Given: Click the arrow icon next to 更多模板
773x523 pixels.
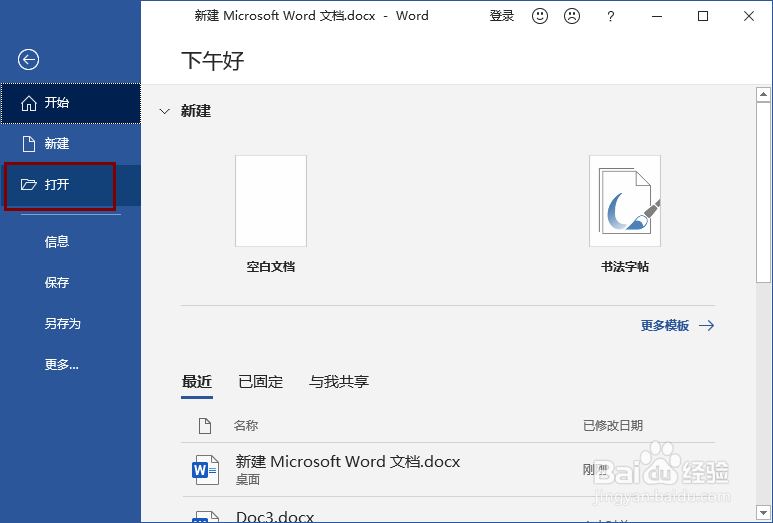Looking at the screenshot, I should [x=706, y=325].
